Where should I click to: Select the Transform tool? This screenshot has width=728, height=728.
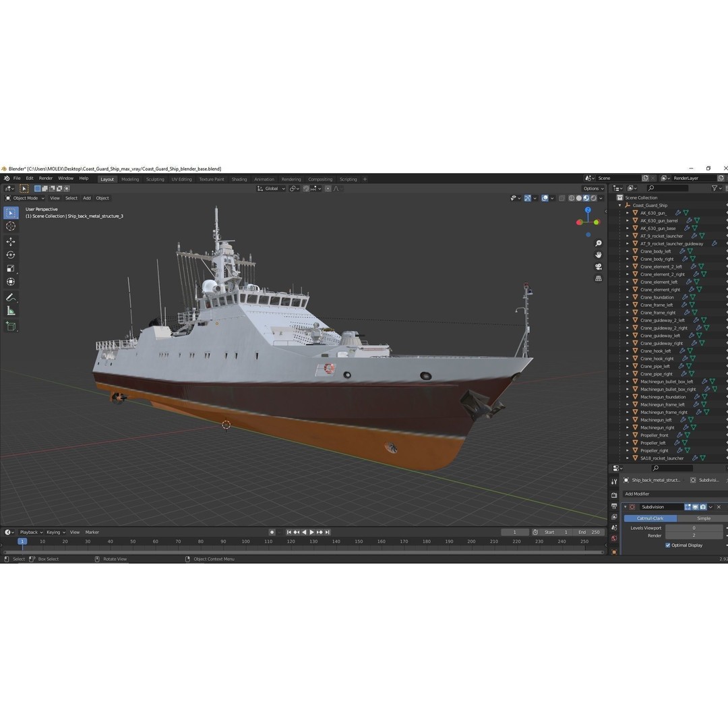(11, 282)
